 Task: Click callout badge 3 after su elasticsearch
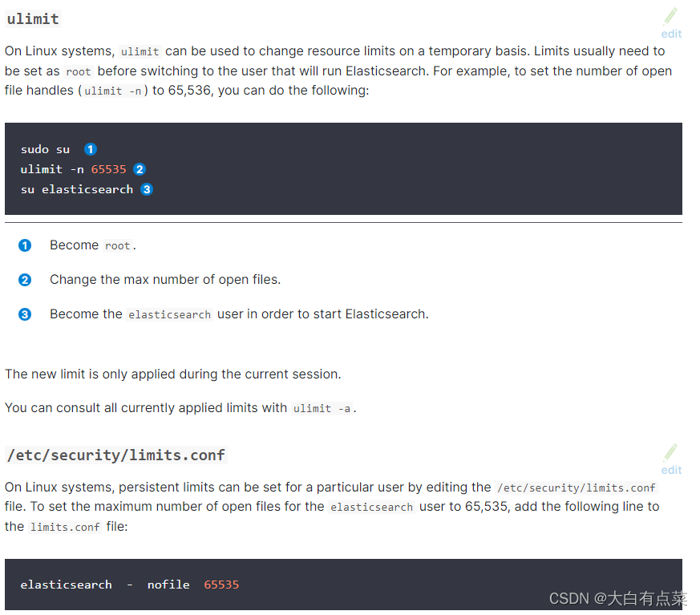(147, 189)
